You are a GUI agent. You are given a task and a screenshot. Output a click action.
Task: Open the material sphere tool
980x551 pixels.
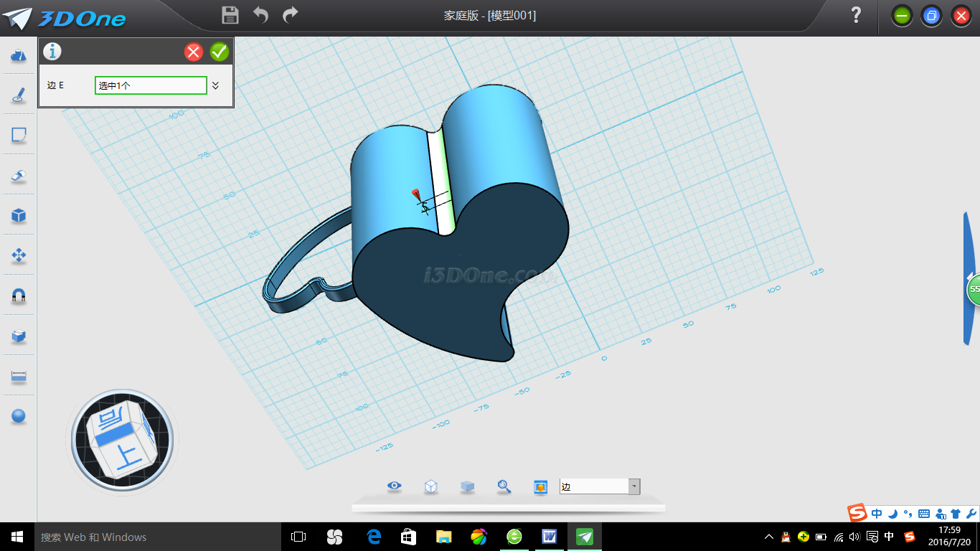click(19, 416)
